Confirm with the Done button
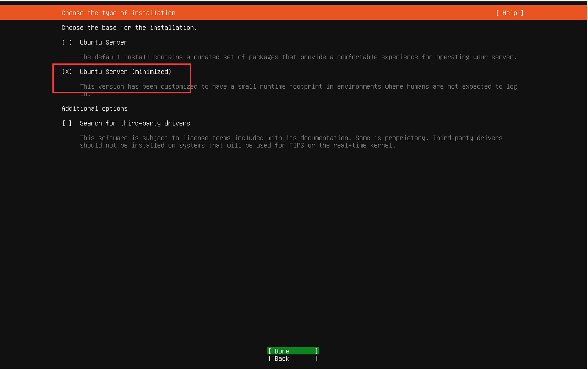 point(293,351)
